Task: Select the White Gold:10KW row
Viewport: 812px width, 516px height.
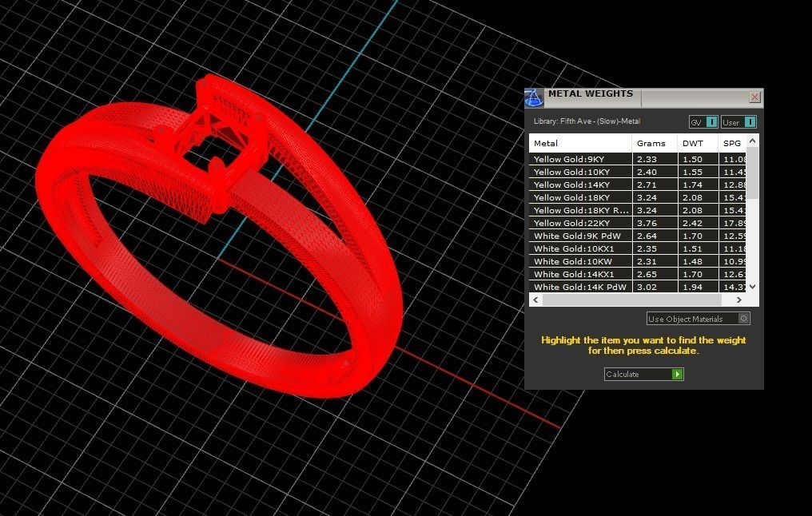Action: tap(638, 261)
